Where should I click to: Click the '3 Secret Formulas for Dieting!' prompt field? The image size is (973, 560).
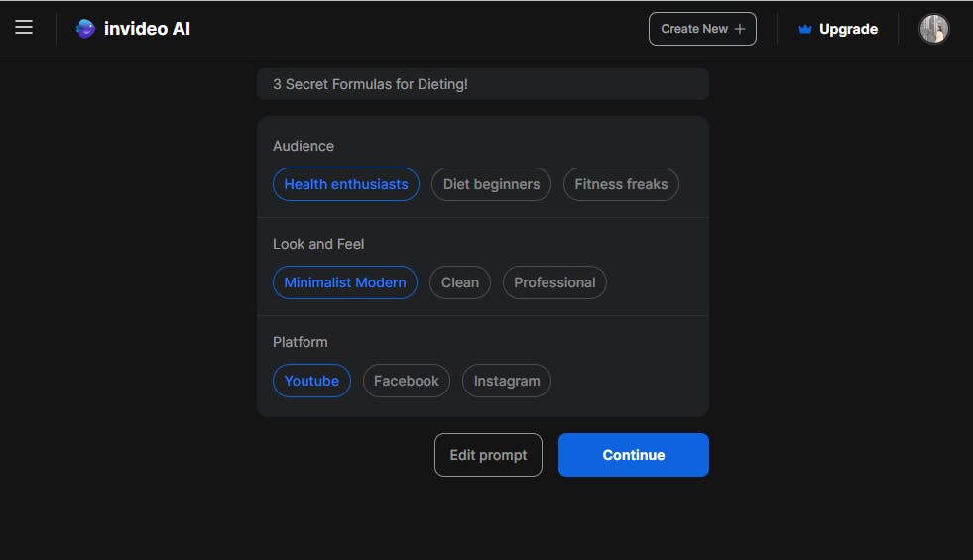[x=482, y=84]
